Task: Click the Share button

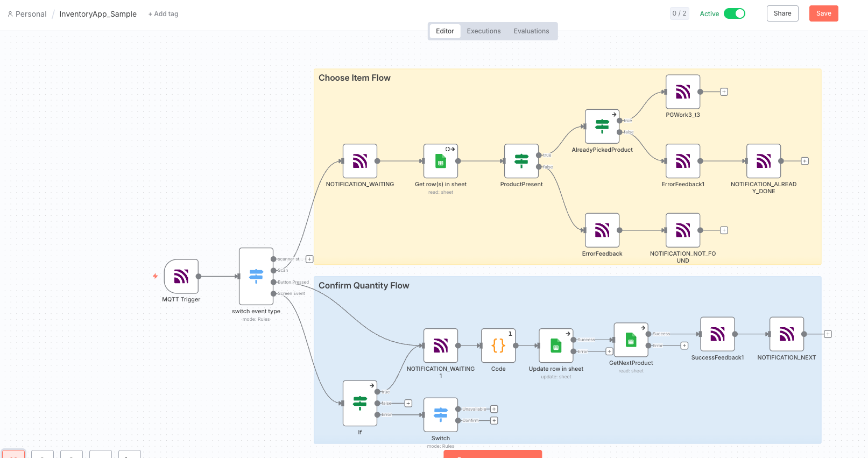Action: pyautogui.click(x=782, y=13)
